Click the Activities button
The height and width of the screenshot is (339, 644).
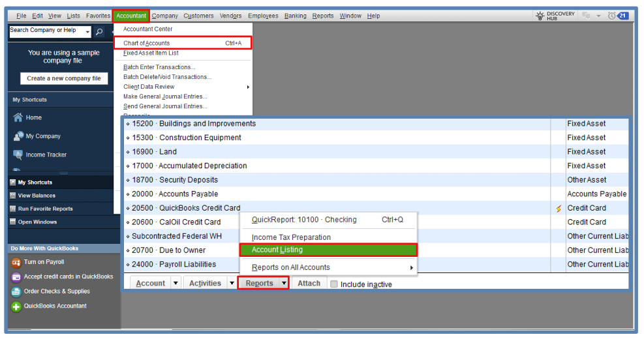pyautogui.click(x=205, y=283)
